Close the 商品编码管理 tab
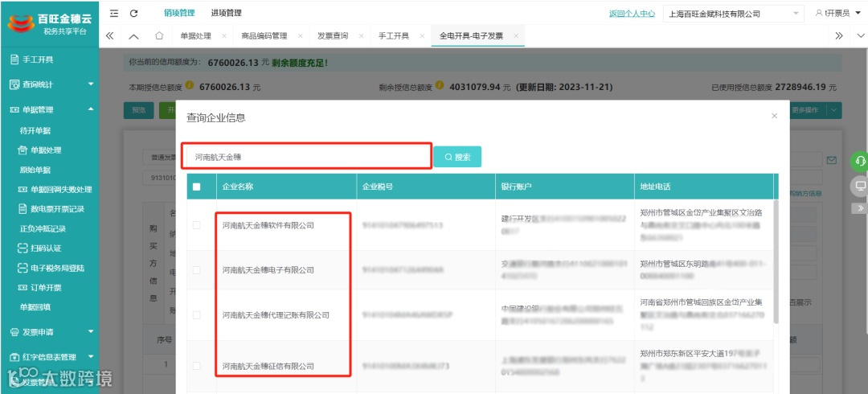 (x=300, y=36)
